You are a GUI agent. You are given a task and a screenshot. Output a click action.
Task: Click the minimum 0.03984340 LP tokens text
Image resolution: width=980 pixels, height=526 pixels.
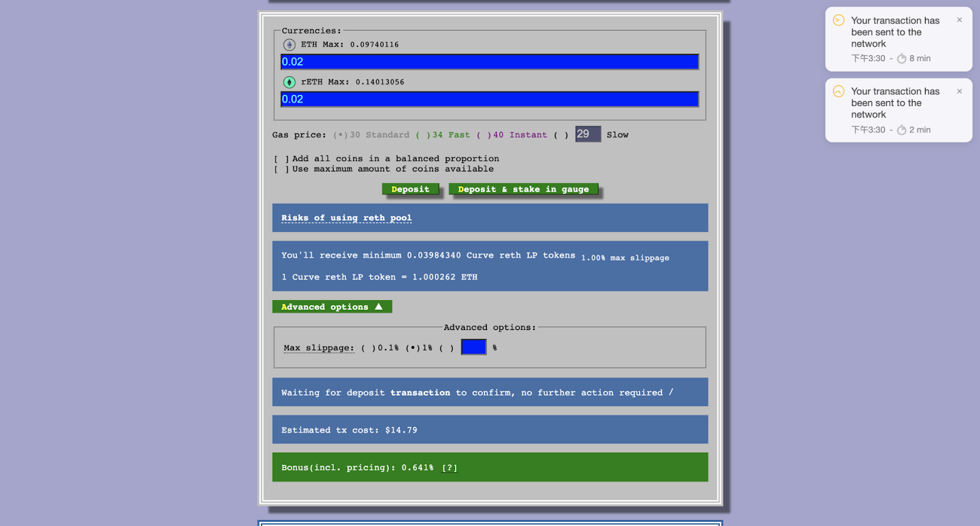pos(428,255)
